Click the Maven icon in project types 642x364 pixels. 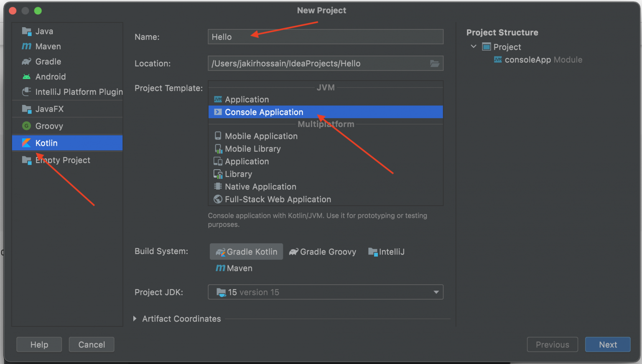[x=26, y=46]
